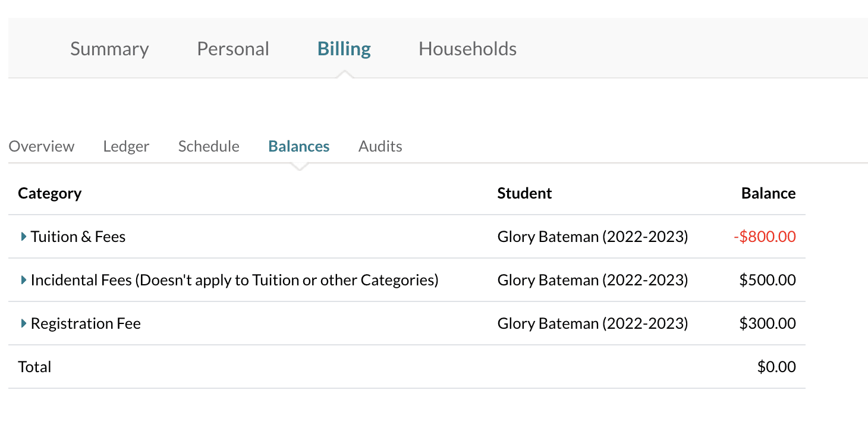Click the negative -$800.00 balance

765,237
